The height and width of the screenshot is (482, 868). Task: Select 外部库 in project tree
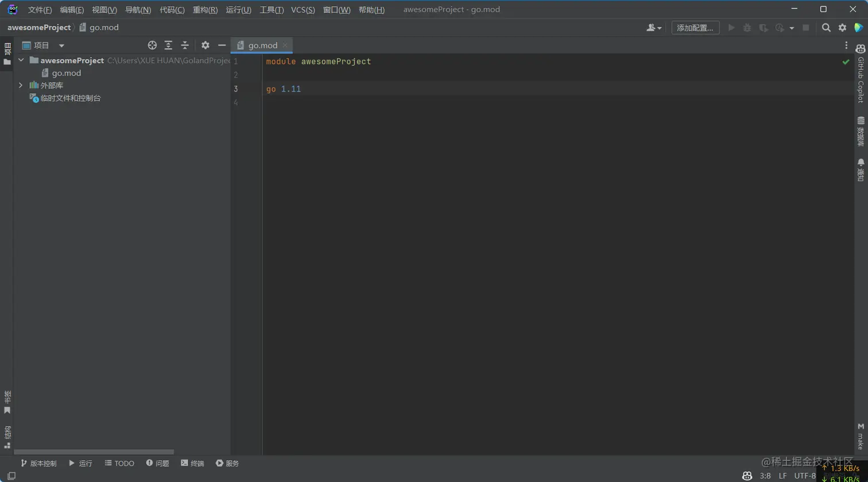coord(46,86)
